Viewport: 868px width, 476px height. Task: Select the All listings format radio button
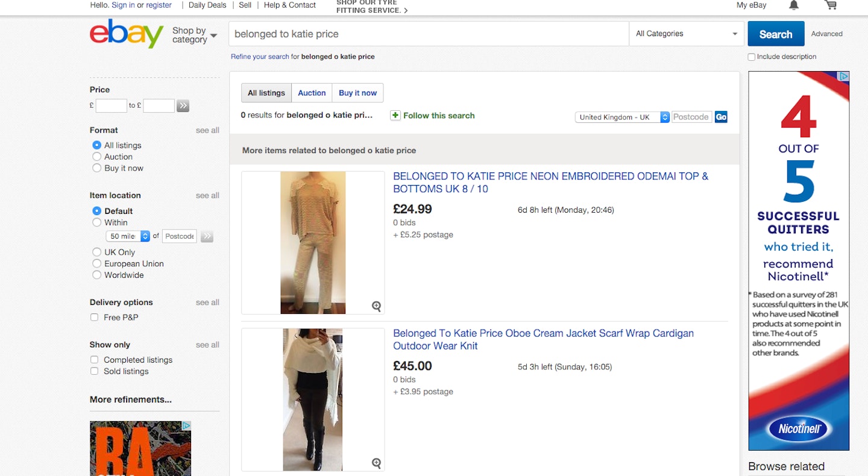[96, 145]
